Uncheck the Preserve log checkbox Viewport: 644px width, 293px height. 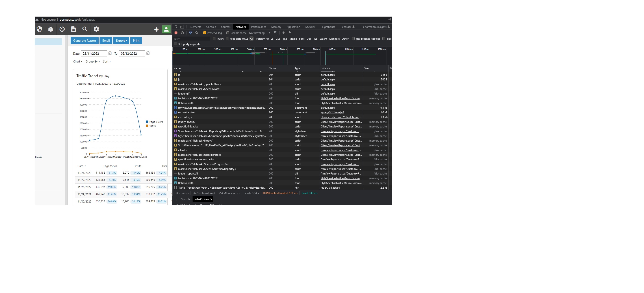204,33
